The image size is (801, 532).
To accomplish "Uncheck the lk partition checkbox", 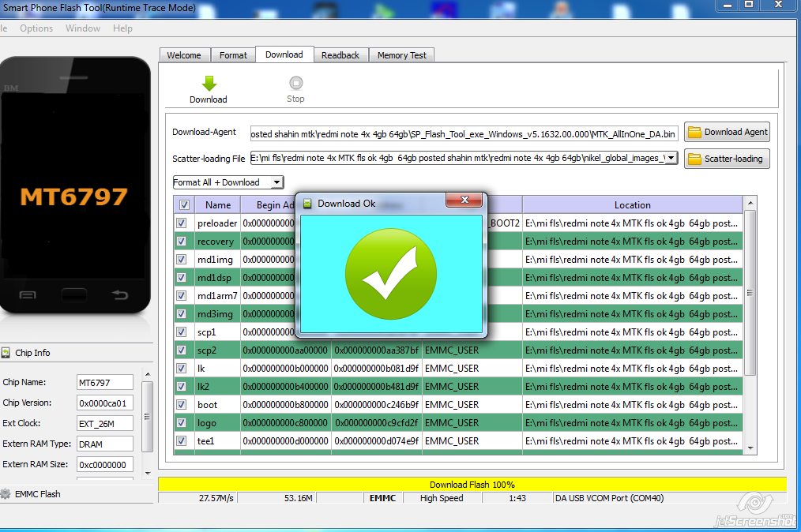I will 182,368.
